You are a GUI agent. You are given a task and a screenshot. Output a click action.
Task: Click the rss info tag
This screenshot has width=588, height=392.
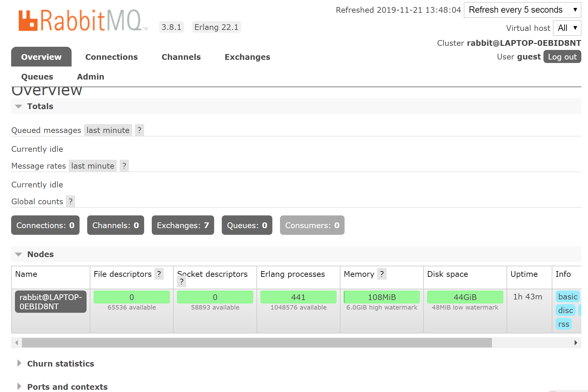tap(563, 324)
